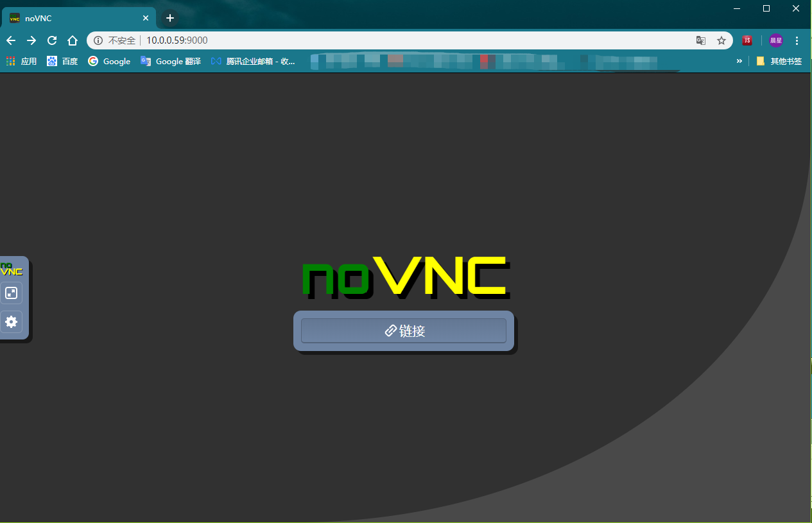Viewport: 812px width, 523px height.
Task: Select the noVNC browser tab
Action: click(x=79, y=18)
